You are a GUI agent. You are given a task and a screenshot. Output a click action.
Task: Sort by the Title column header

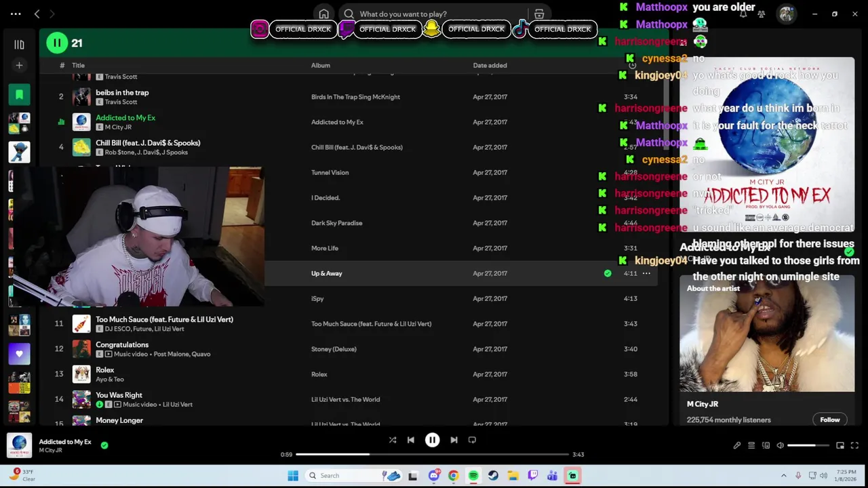[78, 66]
